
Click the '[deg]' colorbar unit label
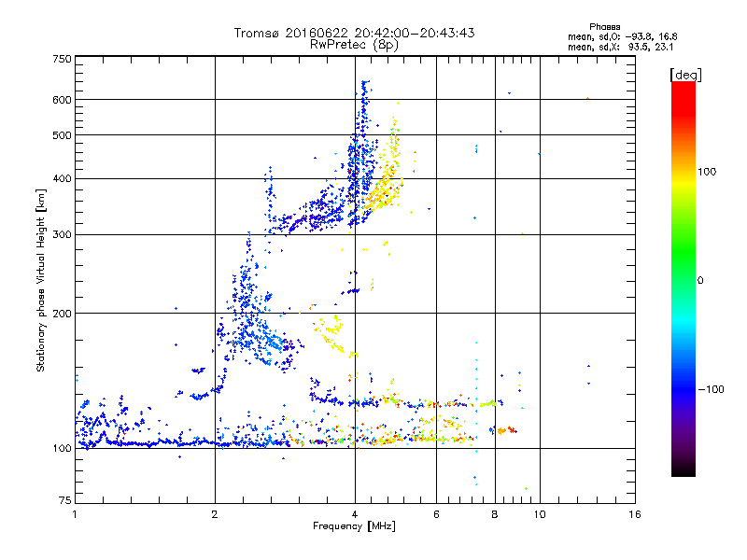[685, 75]
